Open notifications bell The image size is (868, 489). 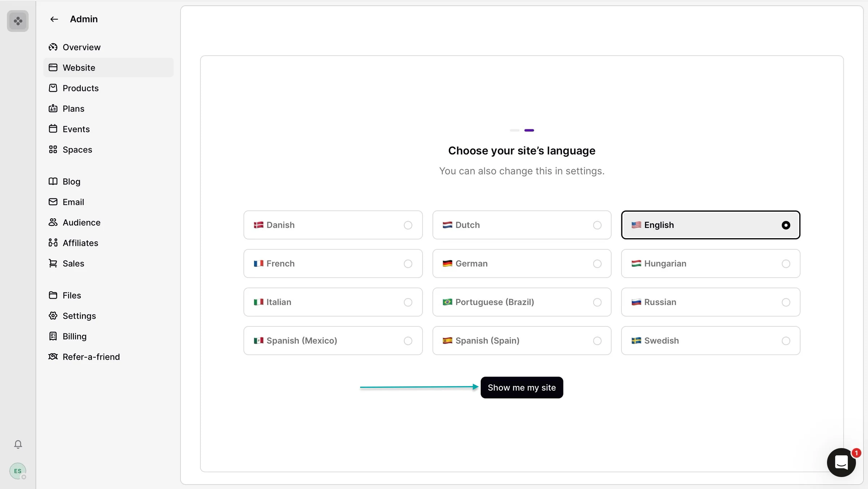[x=18, y=444]
